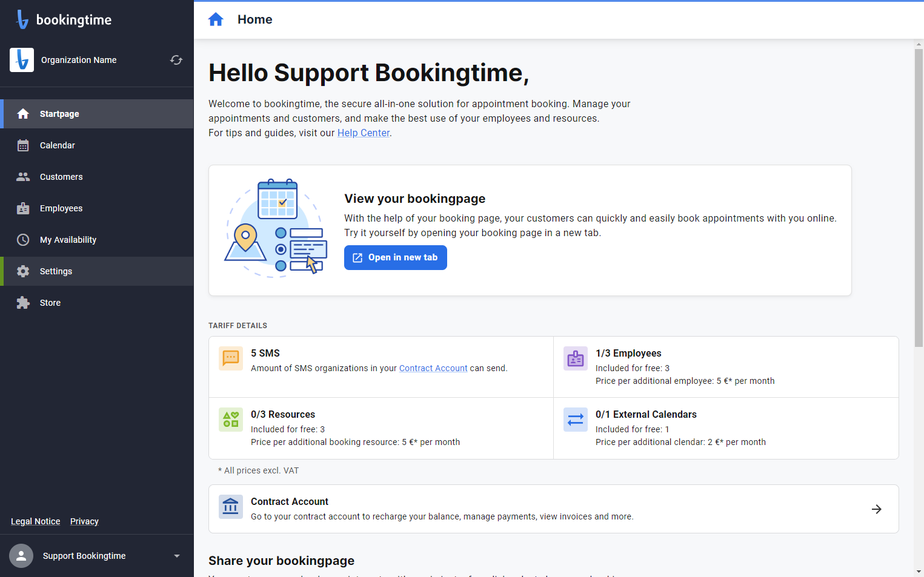Screen dimensions: 924x577
Task: Open Settings via the gear icon
Action: [23, 271]
